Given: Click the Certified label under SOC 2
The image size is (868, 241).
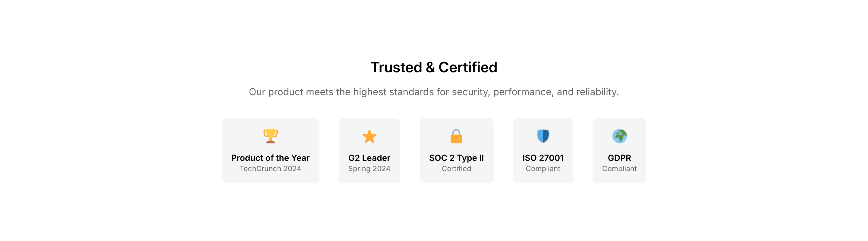Looking at the screenshot, I should click(456, 169).
